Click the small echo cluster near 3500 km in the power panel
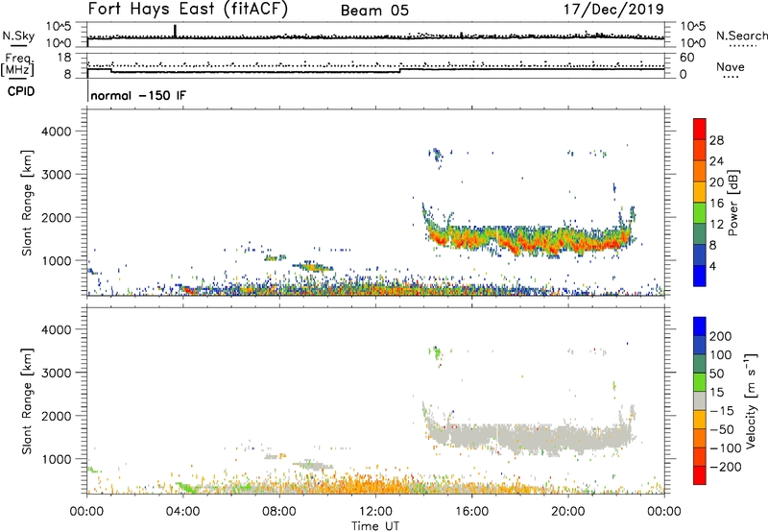The height and width of the screenshot is (532, 768). tap(436, 157)
